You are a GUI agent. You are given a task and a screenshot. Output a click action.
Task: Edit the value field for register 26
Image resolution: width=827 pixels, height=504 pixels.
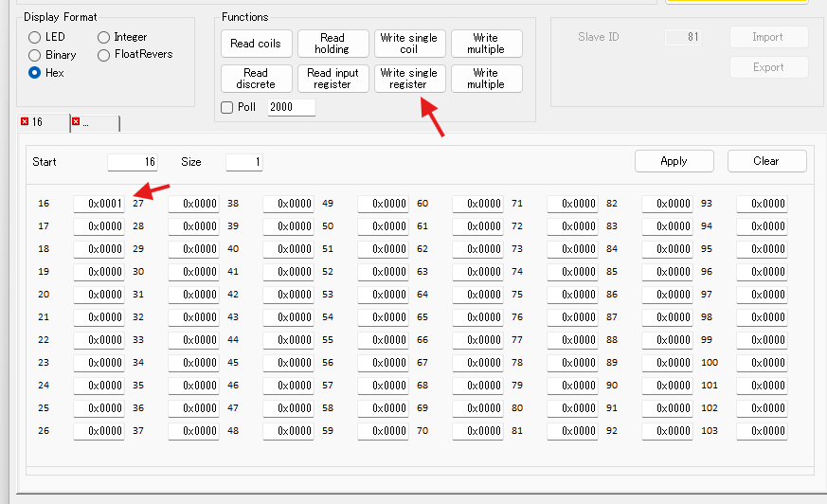(x=99, y=431)
